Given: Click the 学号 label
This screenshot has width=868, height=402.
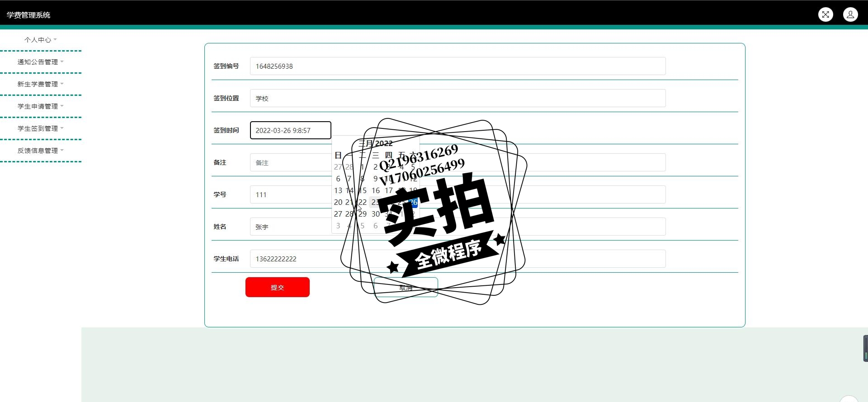Looking at the screenshot, I should (220, 194).
